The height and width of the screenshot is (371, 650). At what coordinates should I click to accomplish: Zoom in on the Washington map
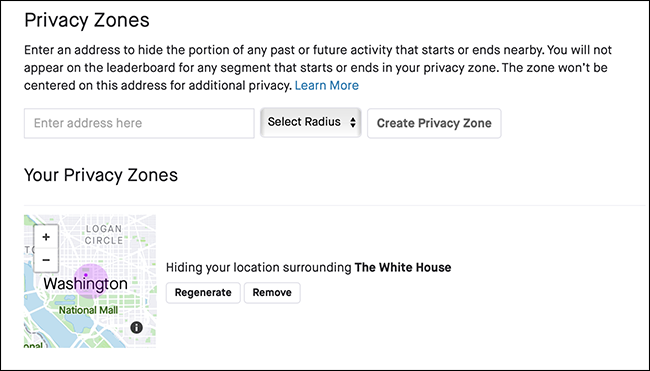[46, 237]
